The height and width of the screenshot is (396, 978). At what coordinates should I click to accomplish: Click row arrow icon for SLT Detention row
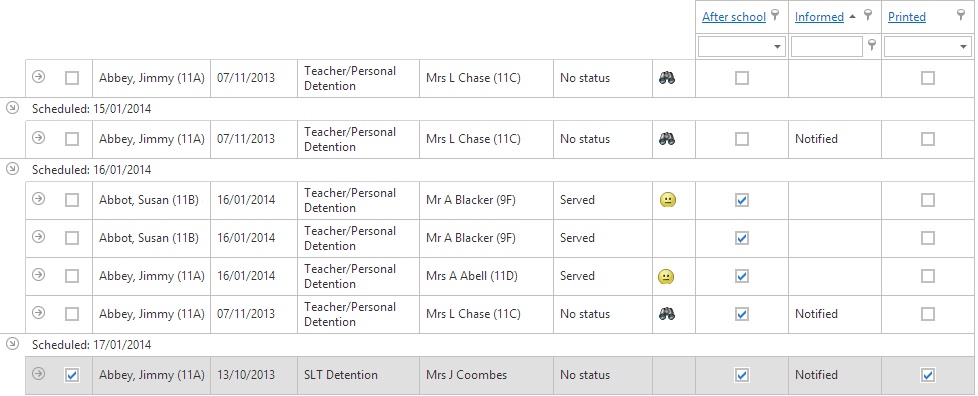(39, 374)
